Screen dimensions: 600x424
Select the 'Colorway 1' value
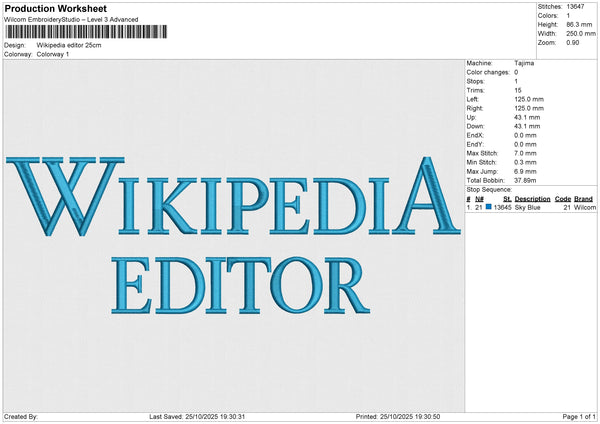(53, 54)
